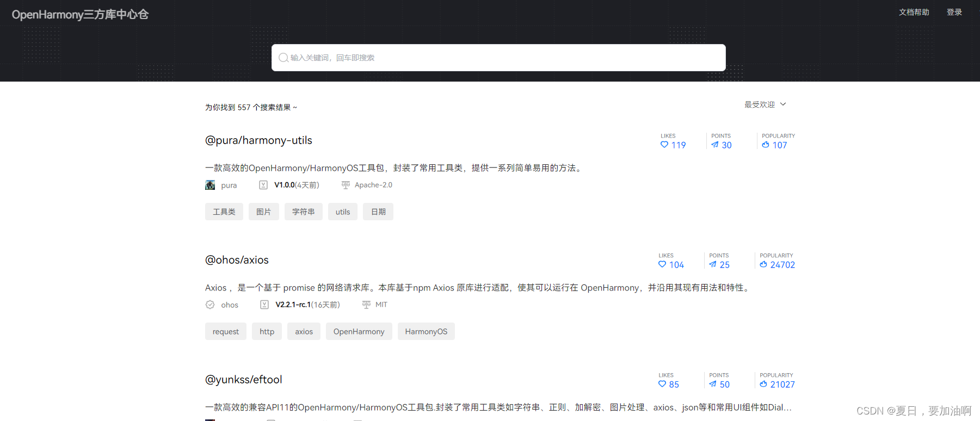
Task: Open the 最受欢迎 sort dropdown
Action: [x=765, y=104]
